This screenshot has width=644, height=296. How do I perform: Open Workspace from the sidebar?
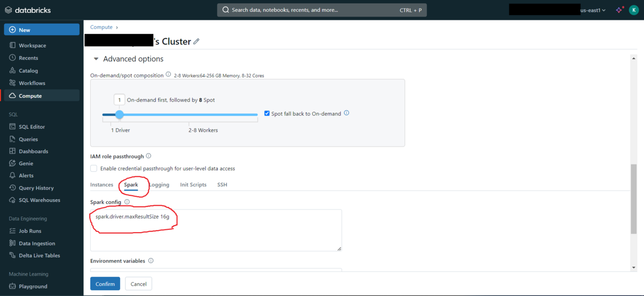coord(41,46)
